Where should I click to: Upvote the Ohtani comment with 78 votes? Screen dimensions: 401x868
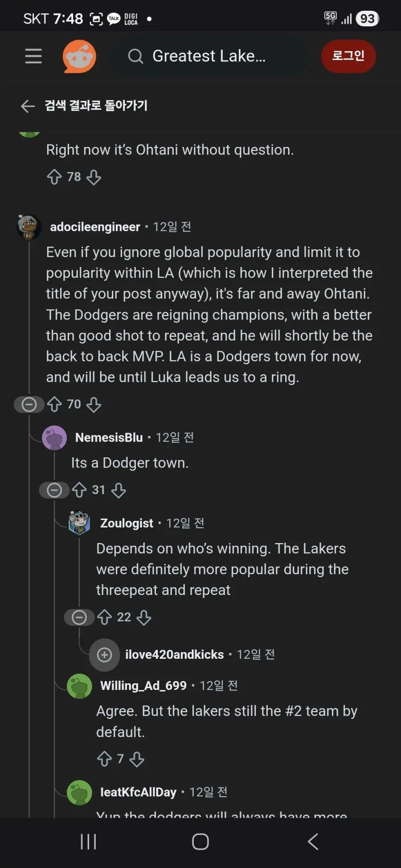coord(54,177)
